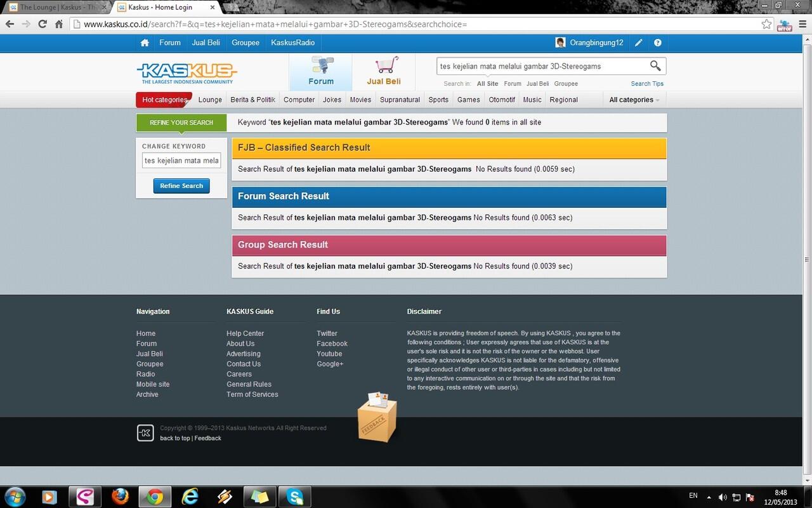Open Lounge category
The height and width of the screenshot is (508, 812).
tap(210, 100)
